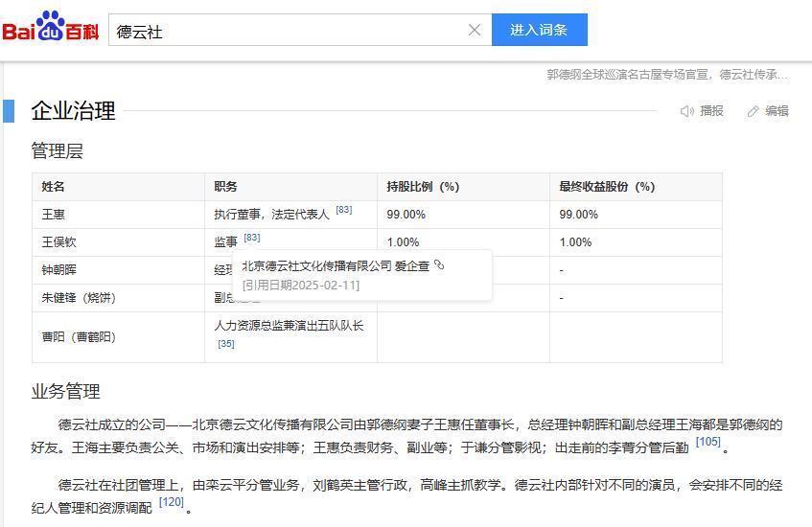Open reference [83] next to 监事
The image size is (812, 527).
pos(251,238)
